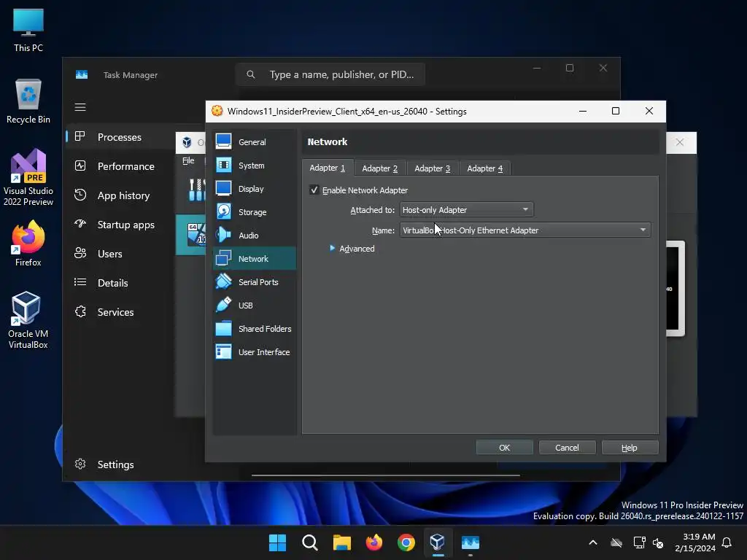Click the Task Manager search magnifier icon

(x=251, y=74)
